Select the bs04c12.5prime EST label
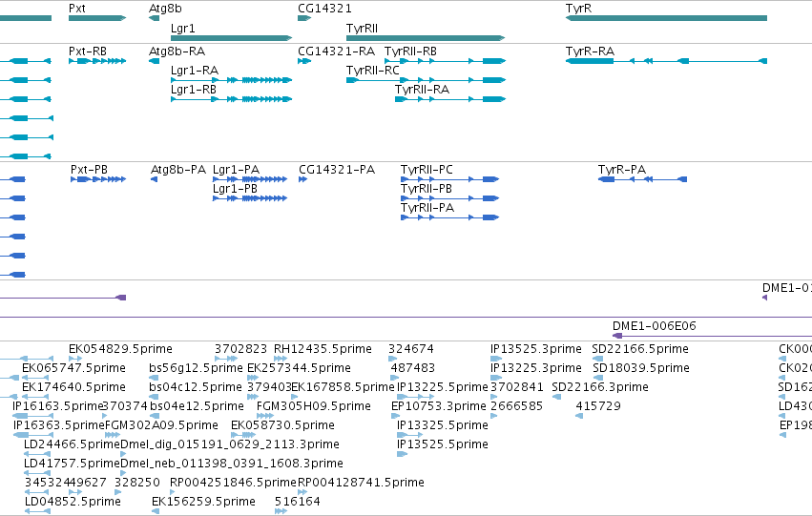The width and height of the screenshot is (812, 516). click(196, 387)
